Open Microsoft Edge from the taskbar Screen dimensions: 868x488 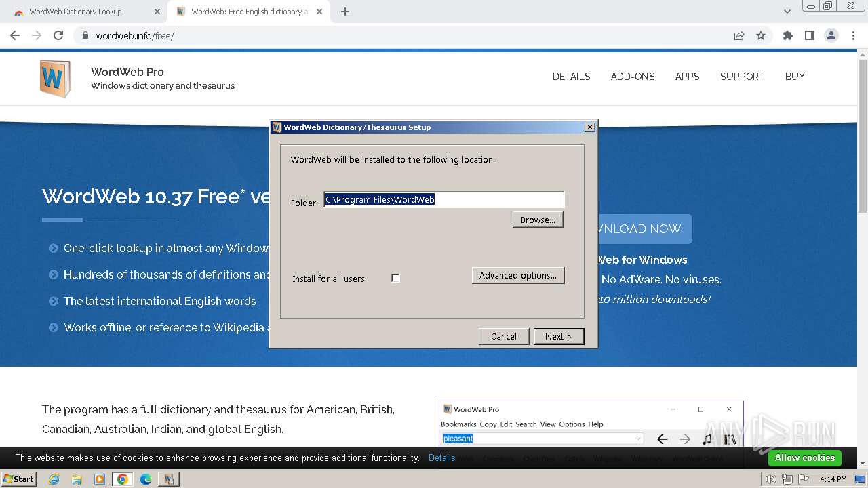(x=146, y=479)
